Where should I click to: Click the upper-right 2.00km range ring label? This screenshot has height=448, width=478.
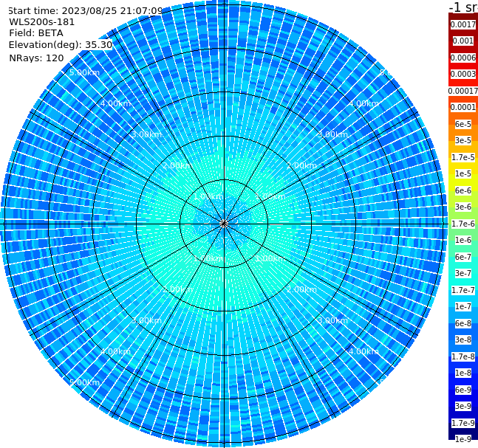coord(302,165)
